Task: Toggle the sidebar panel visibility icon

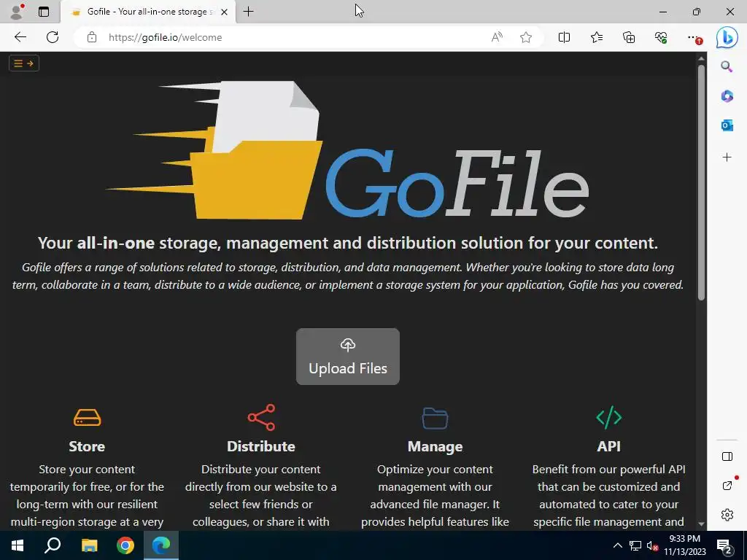Action: click(x=727, y=456)
